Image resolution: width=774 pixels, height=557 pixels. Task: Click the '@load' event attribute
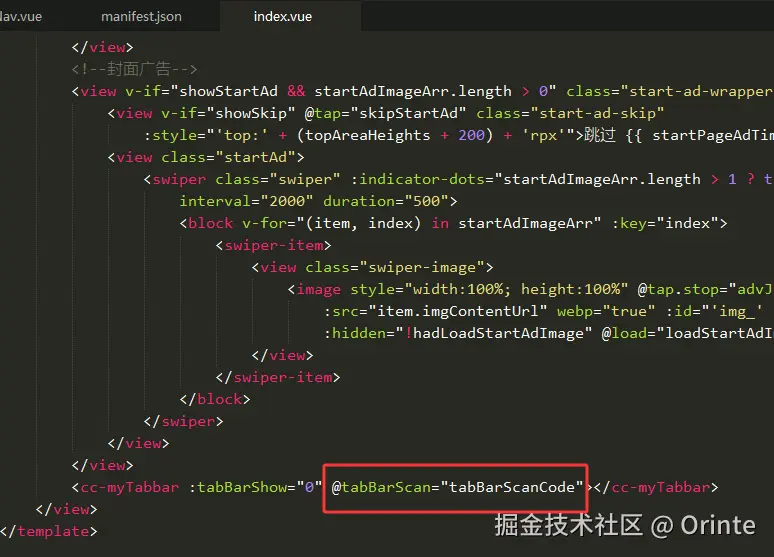(624, 333)
